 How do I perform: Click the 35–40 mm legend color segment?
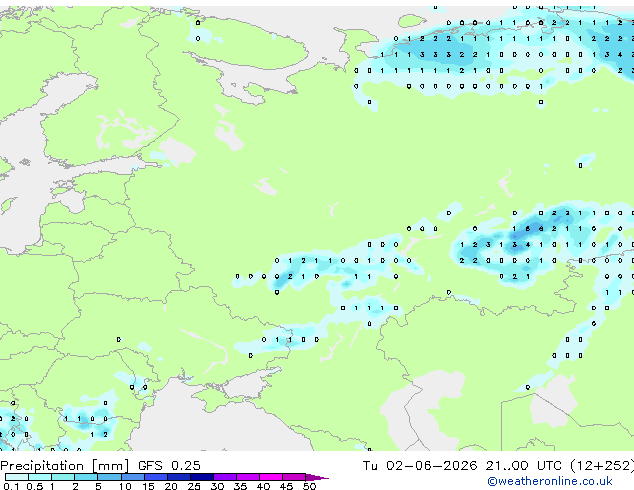tap(247, 477)
